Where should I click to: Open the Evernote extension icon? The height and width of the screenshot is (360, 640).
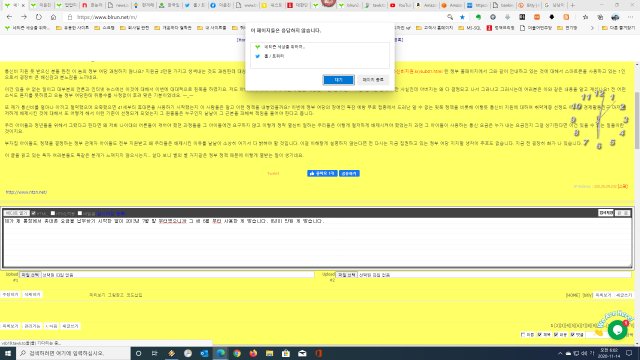(478, 17)
